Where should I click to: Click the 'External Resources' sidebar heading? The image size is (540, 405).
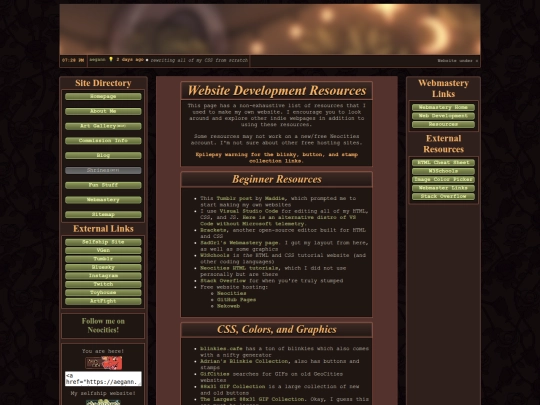click(443, 144)
